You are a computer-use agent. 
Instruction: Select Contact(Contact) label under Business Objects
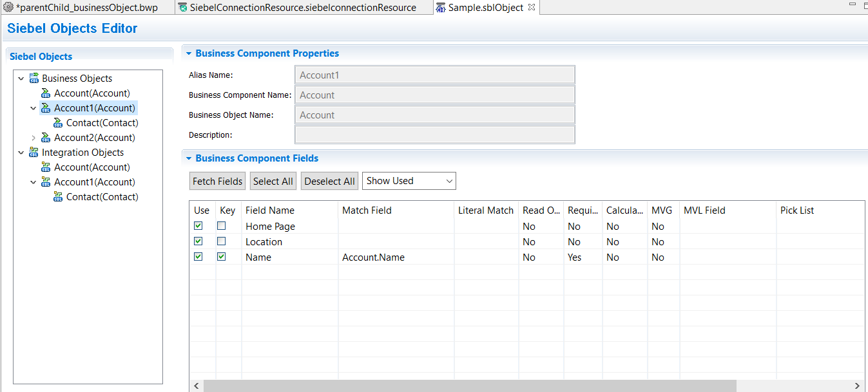pyautogui.click(x=102, y=123)
